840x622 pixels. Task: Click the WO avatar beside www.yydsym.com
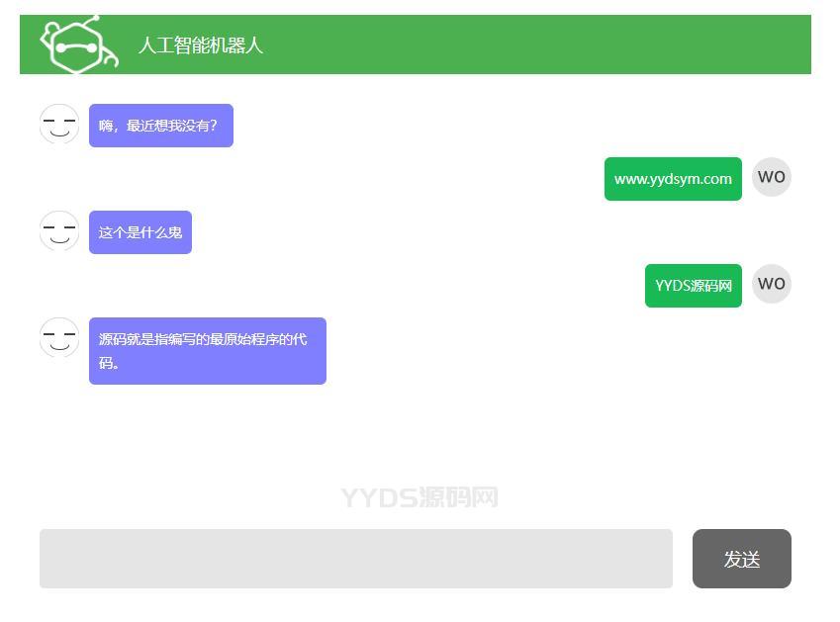tap(772, 177)
